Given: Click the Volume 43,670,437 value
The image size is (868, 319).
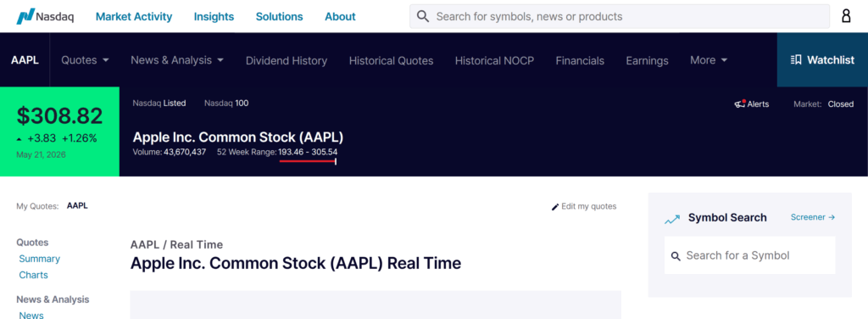Looking at the screenshot, I should 184,152.
